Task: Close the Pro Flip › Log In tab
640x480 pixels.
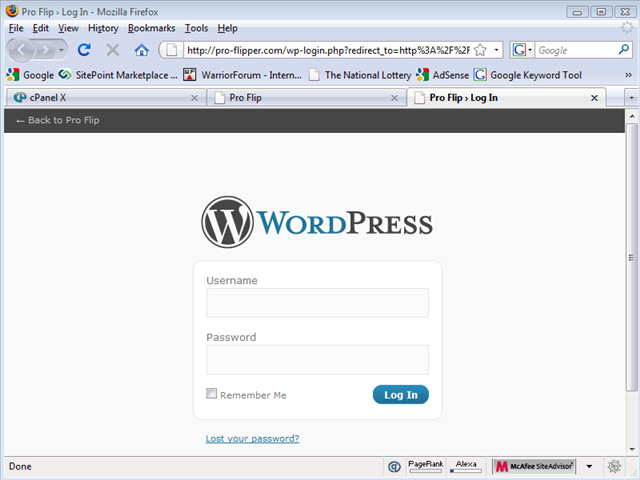Action: (x=594, y=98)
